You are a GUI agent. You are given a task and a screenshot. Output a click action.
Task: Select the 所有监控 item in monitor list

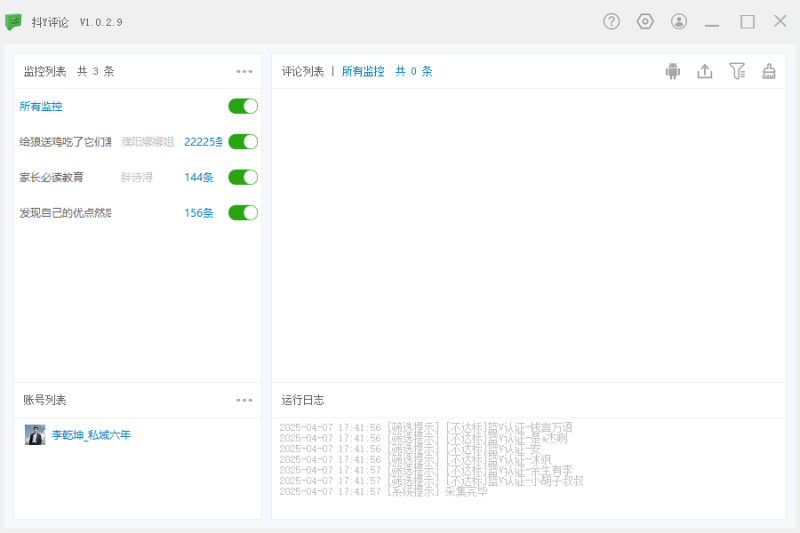[41, 106]
